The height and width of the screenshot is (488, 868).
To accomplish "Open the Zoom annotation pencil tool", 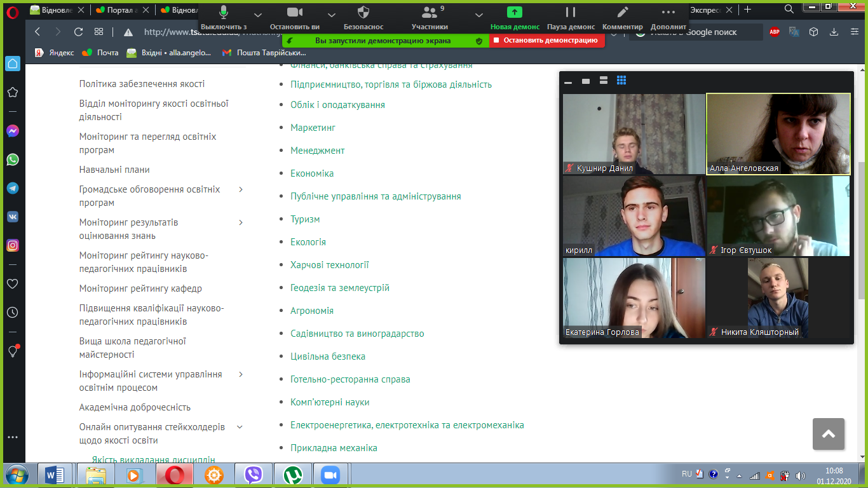I will [x=622, y=12].
